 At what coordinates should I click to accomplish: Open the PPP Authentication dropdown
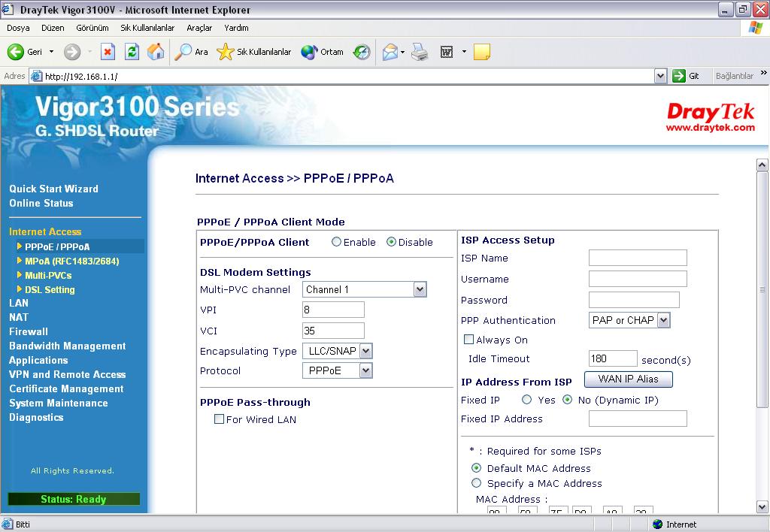663,320
